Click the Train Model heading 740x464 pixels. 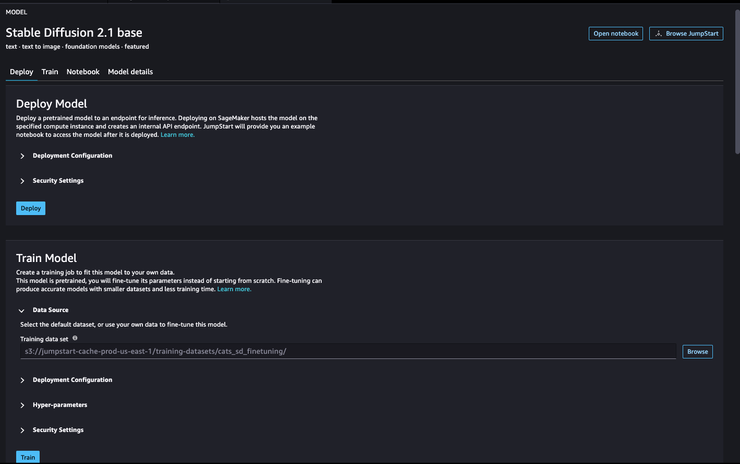46,258
